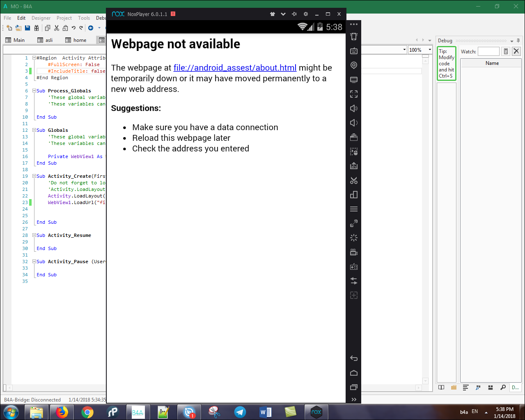This screenshot has height=420, width=525.
Task: Follow the file://android_assest/about.html link
Action: pos(235,68)
